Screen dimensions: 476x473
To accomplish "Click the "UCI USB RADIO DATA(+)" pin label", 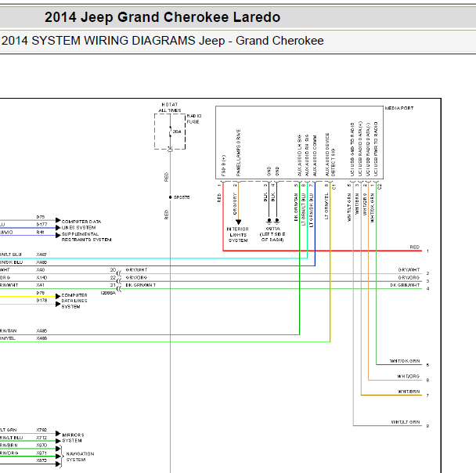I will coord(360,149).
